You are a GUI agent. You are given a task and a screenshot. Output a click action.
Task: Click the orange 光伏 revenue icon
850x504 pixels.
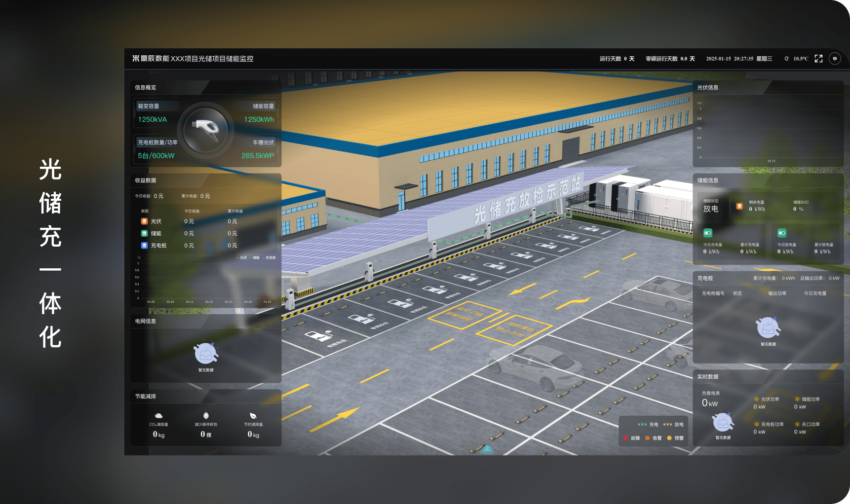(144, 221)
